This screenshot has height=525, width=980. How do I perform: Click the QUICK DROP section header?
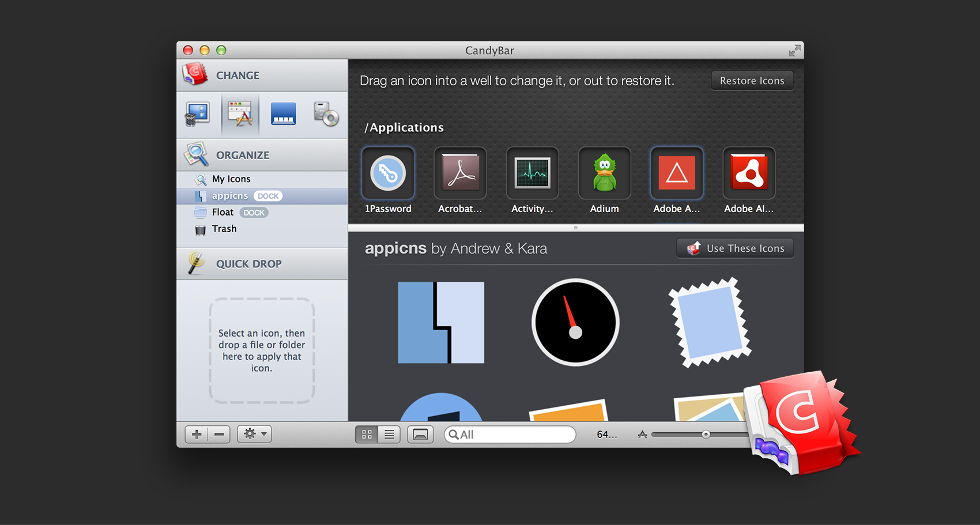tap(262, 264)
